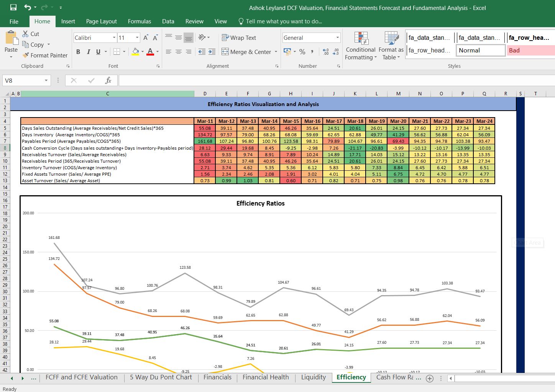The width and height of the screenshot is (555, 392).
Task: Expand the Name Box dropdown
Action: [46, 80]
